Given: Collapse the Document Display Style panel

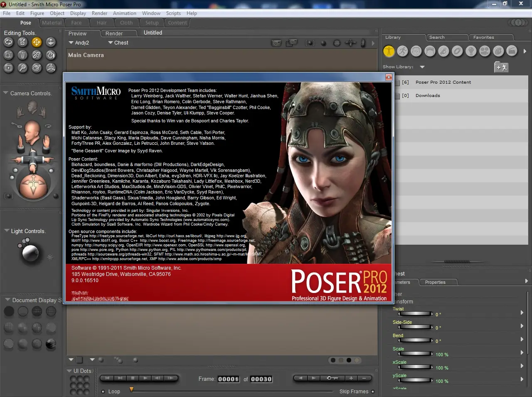Looking at the screenshot, I should (x=7, y=300).
